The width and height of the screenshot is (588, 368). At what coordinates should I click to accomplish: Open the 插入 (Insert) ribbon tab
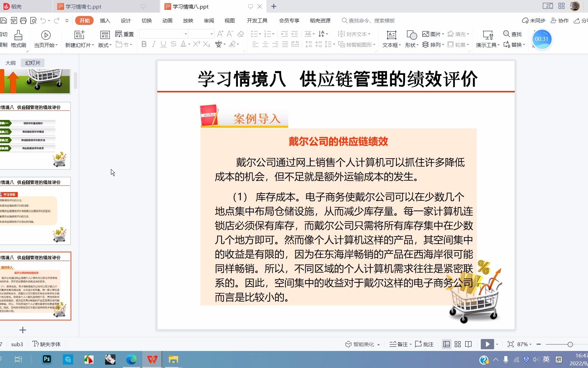coord(105,20)
